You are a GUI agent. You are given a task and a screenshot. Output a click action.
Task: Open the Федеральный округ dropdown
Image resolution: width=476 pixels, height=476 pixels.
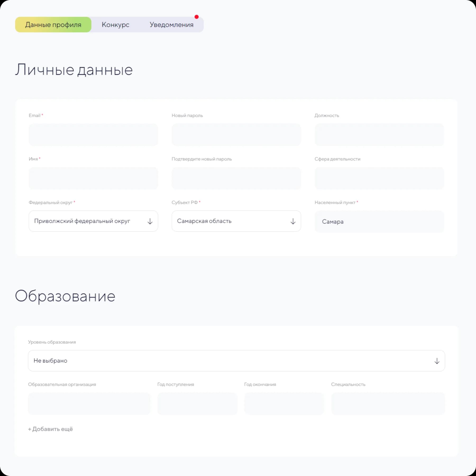click(93, 221)
